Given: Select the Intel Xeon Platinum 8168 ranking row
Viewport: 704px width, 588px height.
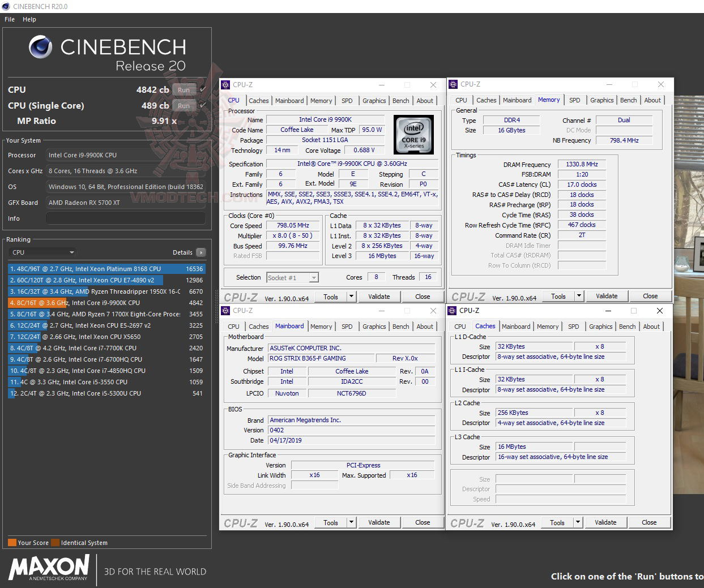Looking at the screenshot, I should [106, 269].
